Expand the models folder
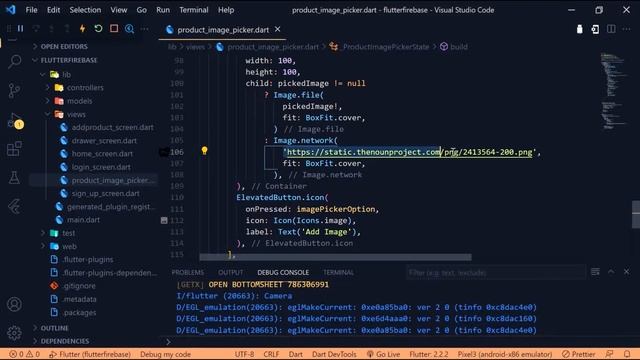 pos(79,101)
